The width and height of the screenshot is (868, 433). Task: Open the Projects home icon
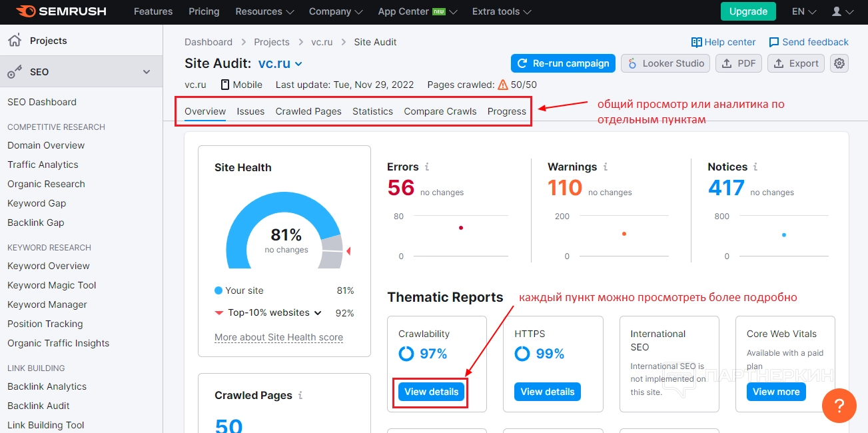15,41
